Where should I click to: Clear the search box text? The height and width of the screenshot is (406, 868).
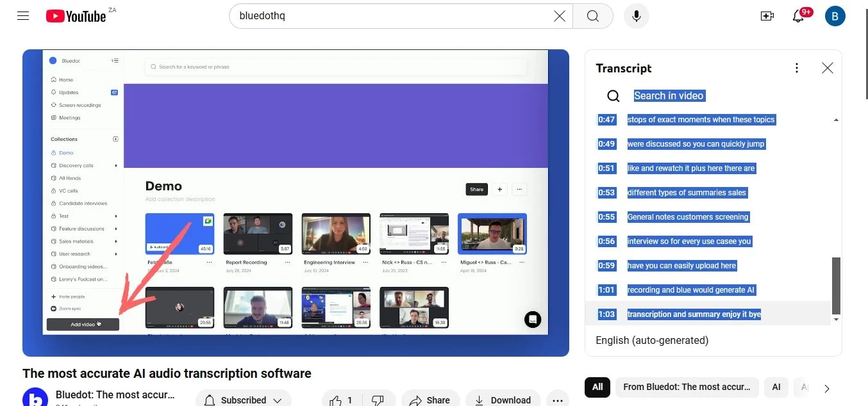(x=559, y=16)
